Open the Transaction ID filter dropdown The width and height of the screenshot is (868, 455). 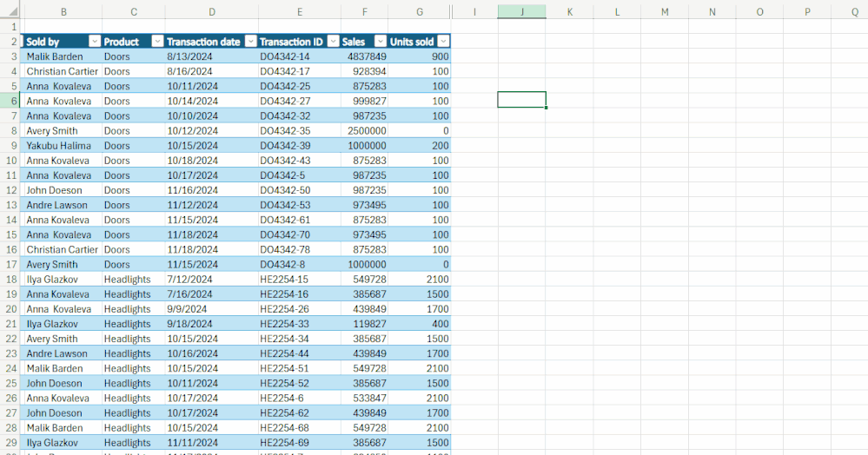334,42
